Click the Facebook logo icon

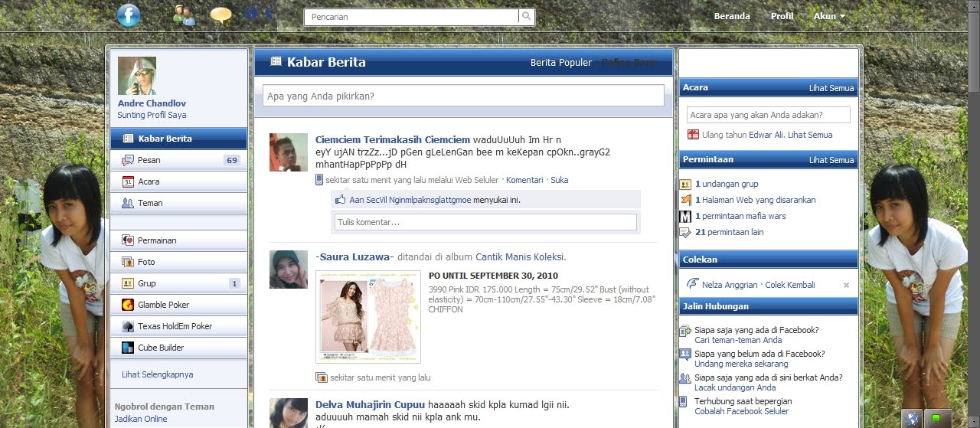click(129, 15)
